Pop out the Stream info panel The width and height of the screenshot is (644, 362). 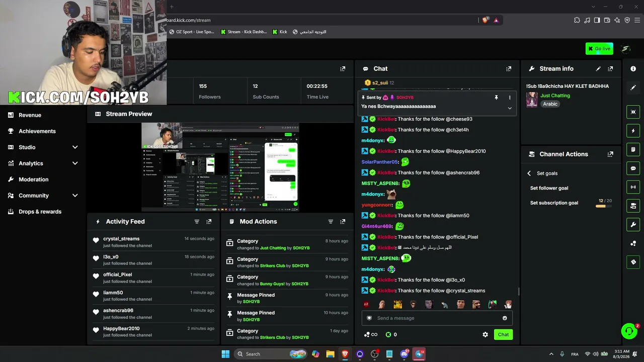610,69
